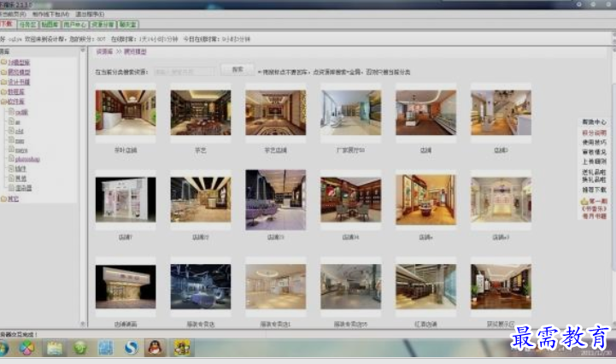Open the 推荐下载 link on right

click(x=594, y=190)
